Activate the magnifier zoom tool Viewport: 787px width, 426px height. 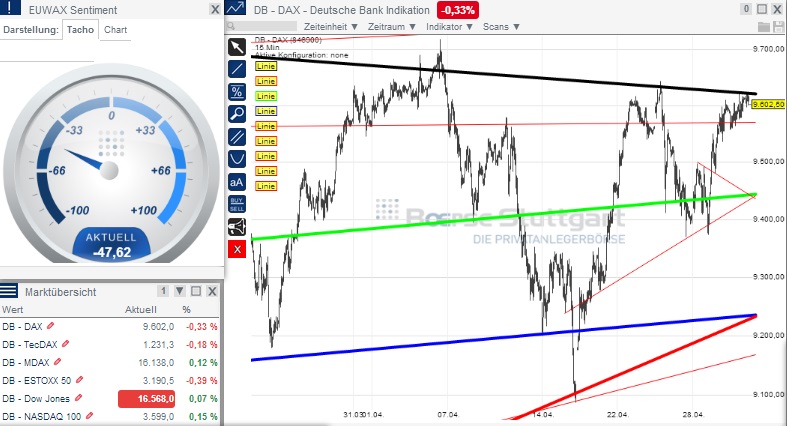pos(237,114)
